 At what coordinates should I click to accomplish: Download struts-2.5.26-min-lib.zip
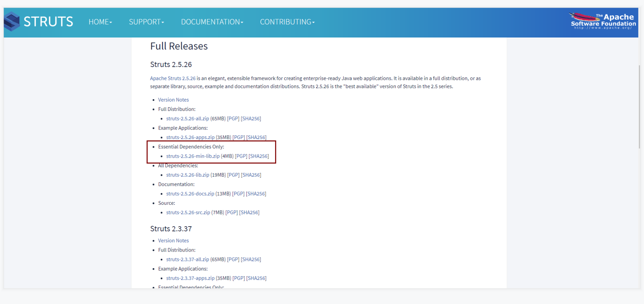[x=193, y=156]
